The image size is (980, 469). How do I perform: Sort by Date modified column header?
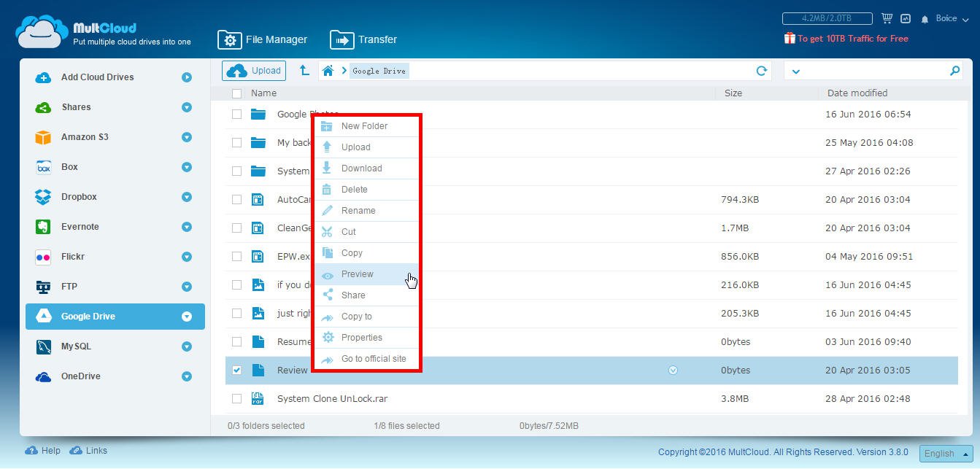[857, 93]
